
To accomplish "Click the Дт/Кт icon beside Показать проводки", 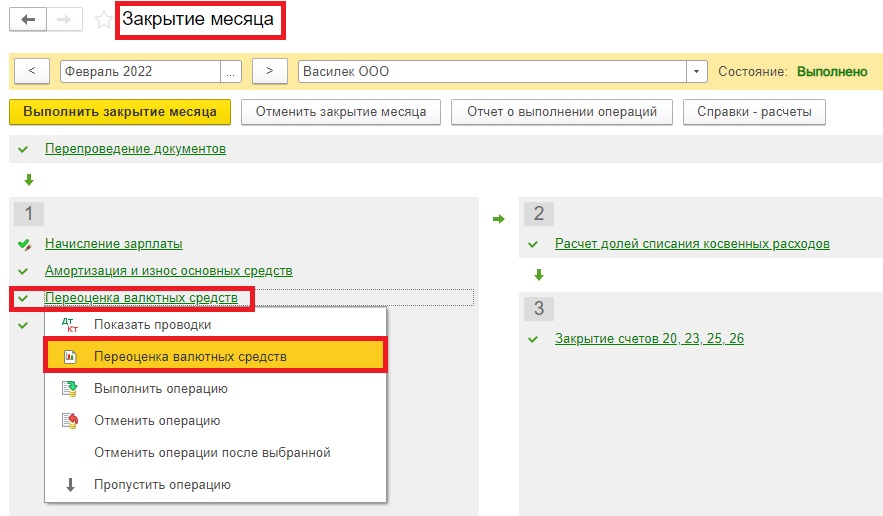I will (70, 324).
